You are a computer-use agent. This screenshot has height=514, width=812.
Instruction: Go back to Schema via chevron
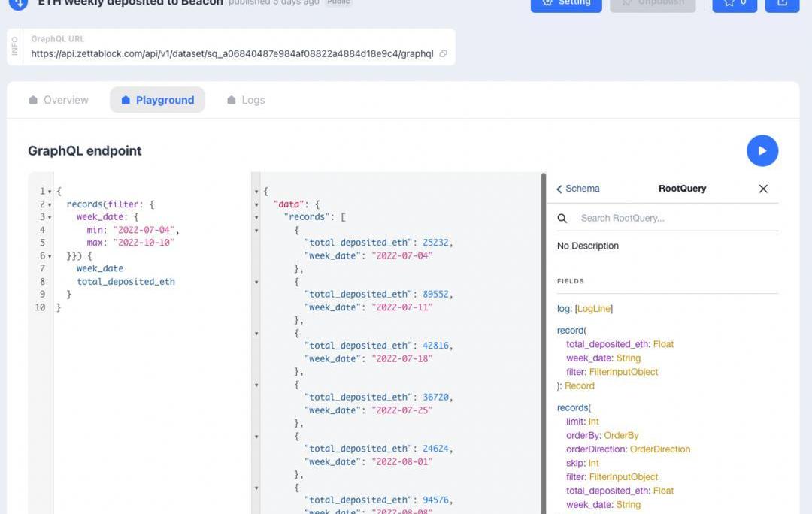tap(560, 189)
